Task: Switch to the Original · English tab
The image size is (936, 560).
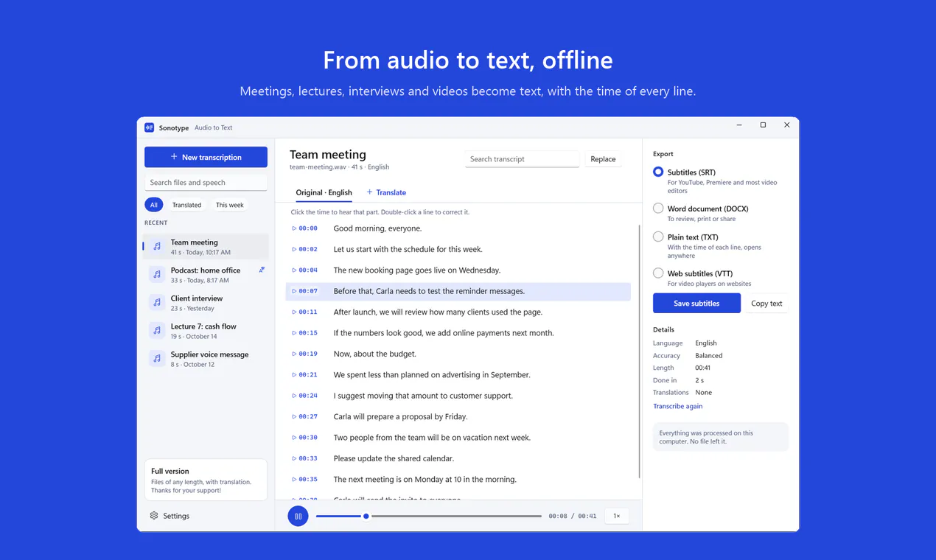Action: point(324,192)
